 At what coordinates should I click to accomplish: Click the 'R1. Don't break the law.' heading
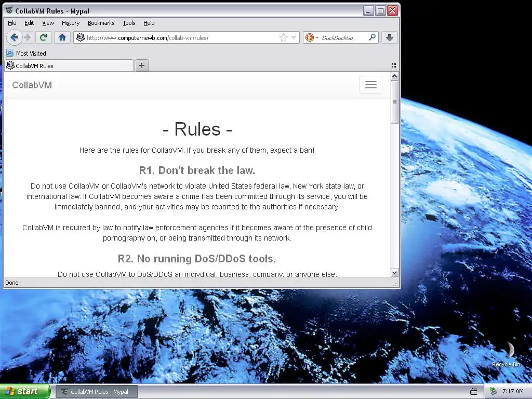click(197, 170)
